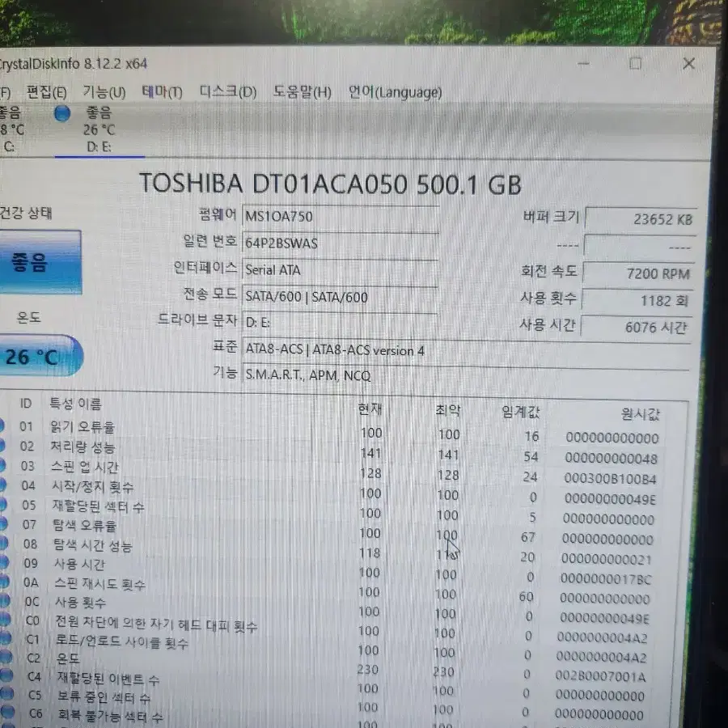Click the 현재 column header
The height and width of the screenshot is (728, 728).
pos(370,408)
